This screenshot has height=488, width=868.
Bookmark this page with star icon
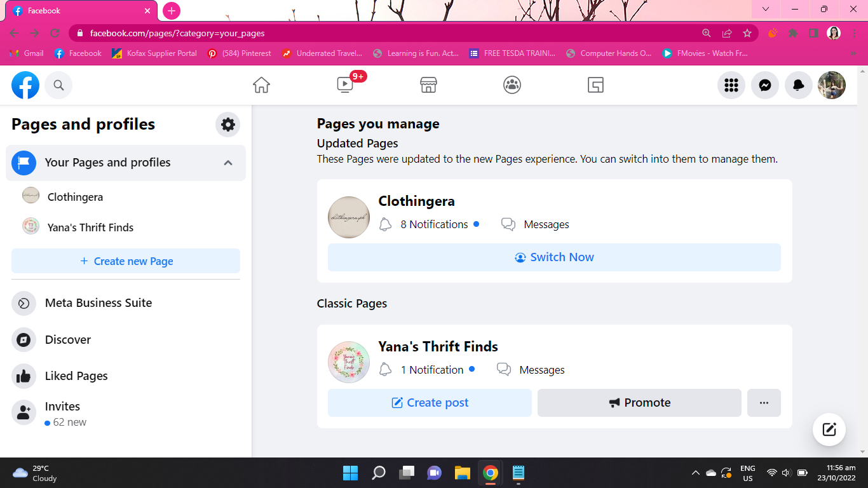[x=747, y=33]
